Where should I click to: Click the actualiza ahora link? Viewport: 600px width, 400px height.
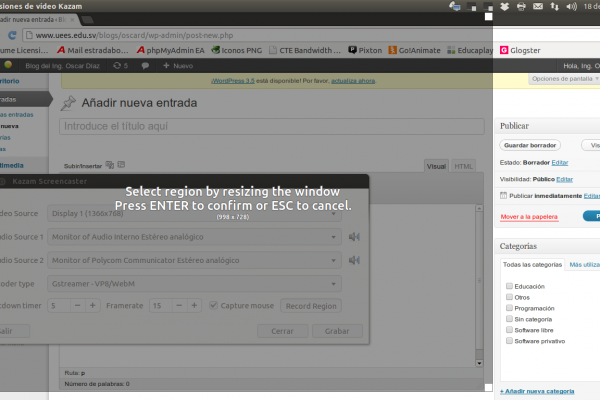[x=353, y=81]
